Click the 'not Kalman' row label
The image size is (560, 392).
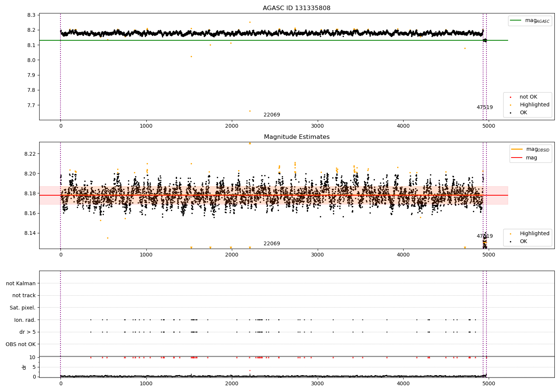pos(21,283)
